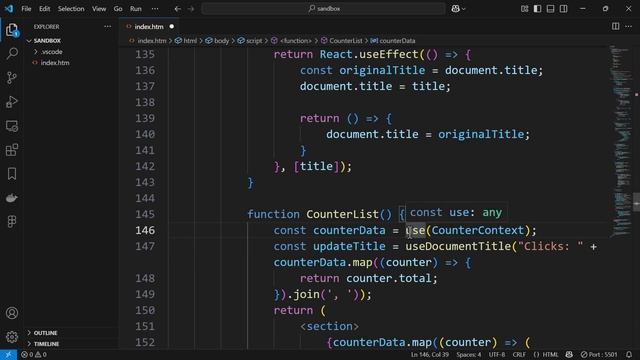Screen dimensions: 640x360
Task: Open the Docker whale icon view
Action: click(x=12, y=198)
